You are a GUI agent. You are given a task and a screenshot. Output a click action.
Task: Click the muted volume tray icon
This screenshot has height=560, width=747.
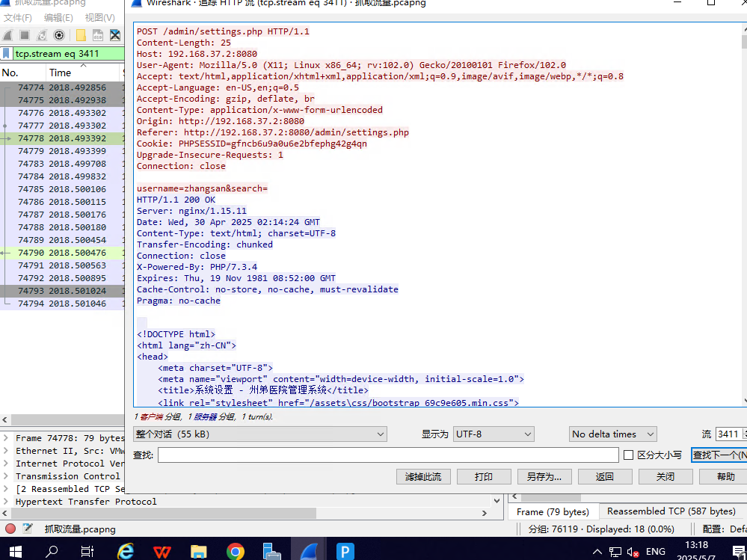[x=633, y=552]
